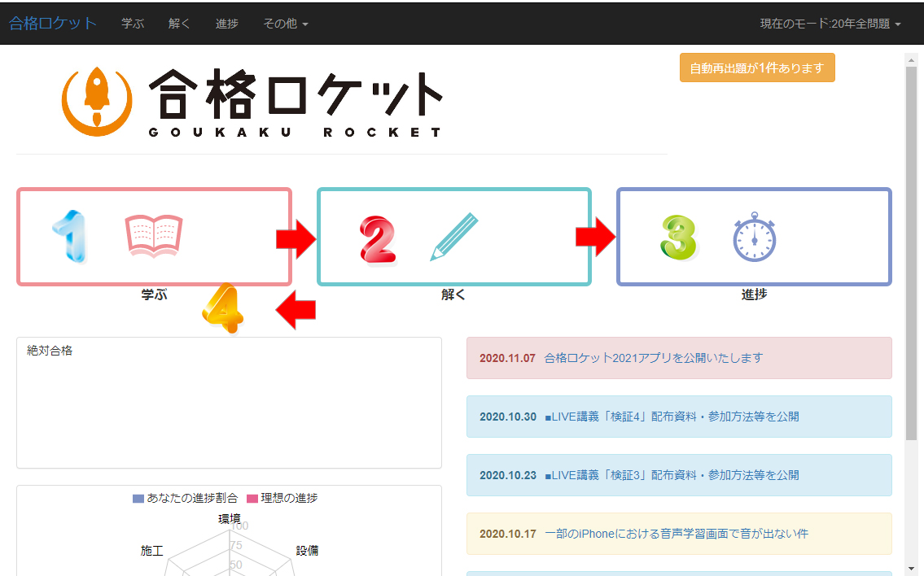The image size is (924, 576).
Task: Click the 2020.10.30 date text
Action: (508, 417)
